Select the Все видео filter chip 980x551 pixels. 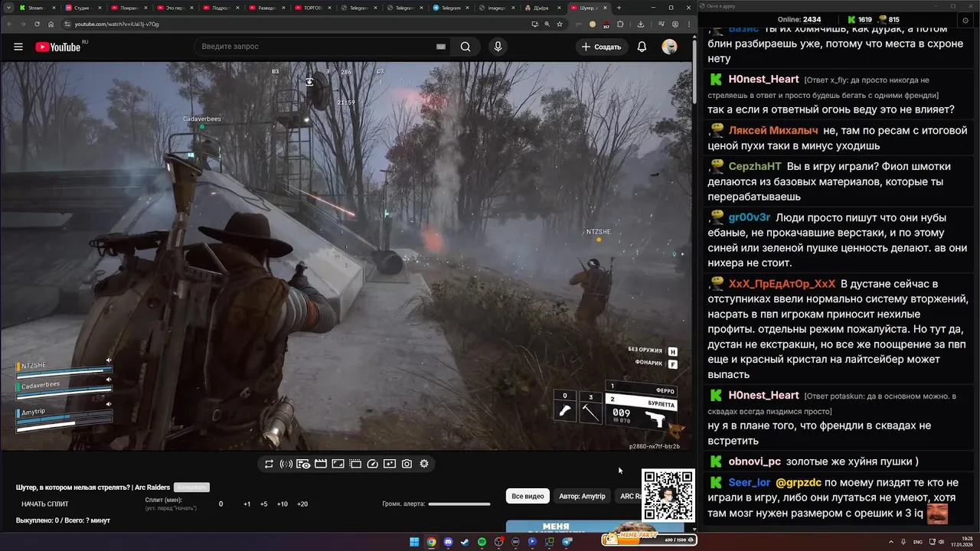528,496
